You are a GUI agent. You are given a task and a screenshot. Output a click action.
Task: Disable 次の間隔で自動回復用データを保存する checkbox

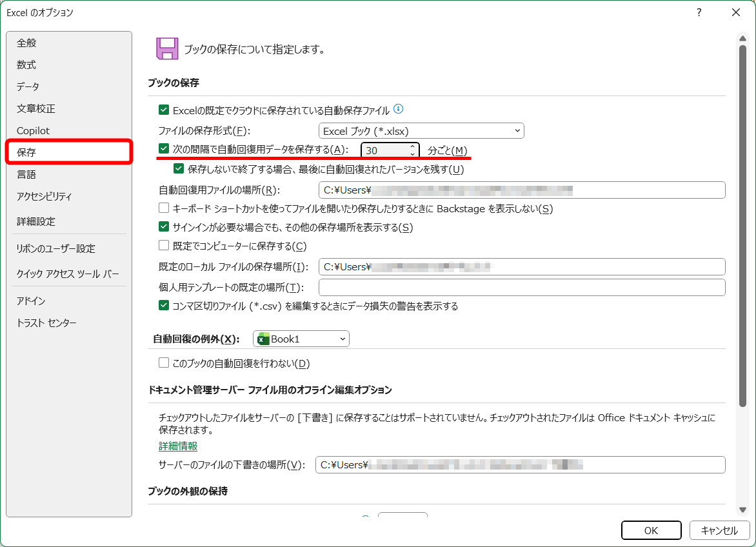(163, 149)
